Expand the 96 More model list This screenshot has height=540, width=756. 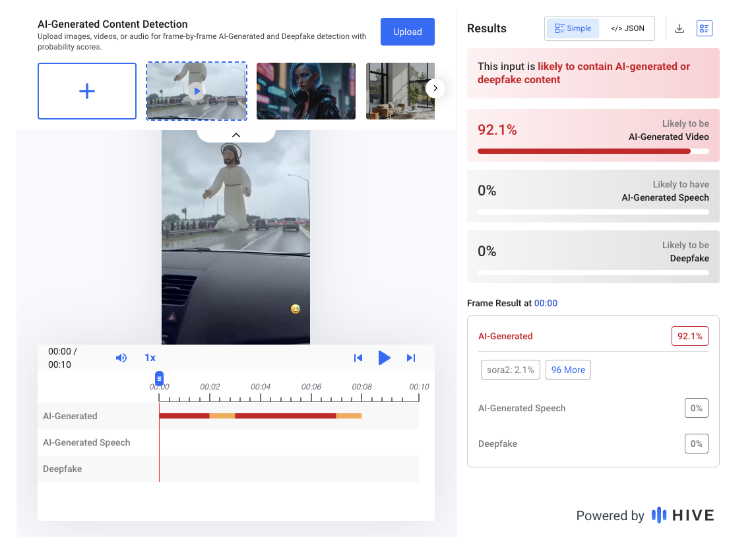pyautogui.click(x=568, y=370)
